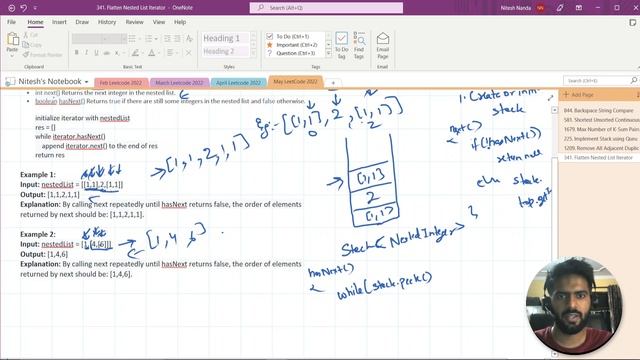Open Nitesh Nanda account avatar
This screenshot has height=360, width=640.
[x=540, y=8]
